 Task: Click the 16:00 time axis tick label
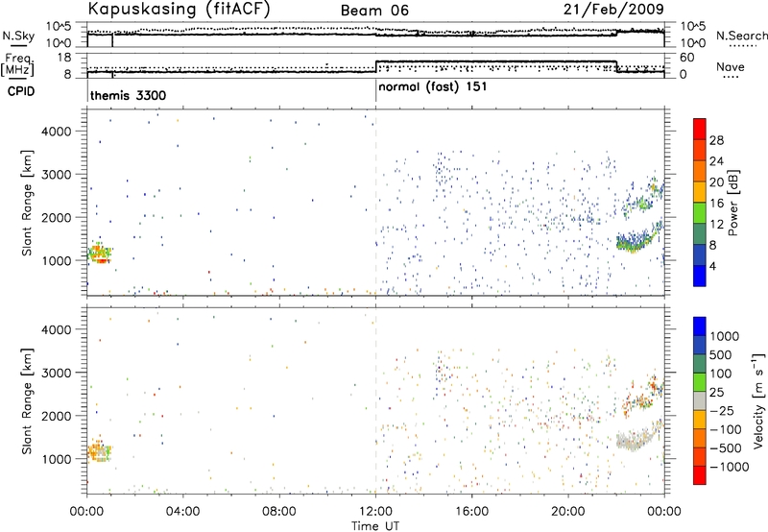pyautogui.click(x=471, y=512)
